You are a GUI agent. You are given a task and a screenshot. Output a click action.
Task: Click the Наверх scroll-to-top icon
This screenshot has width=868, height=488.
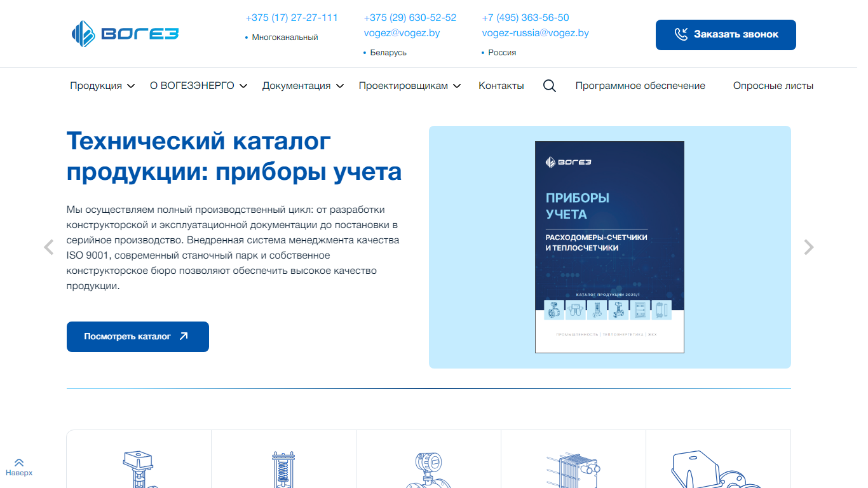19,463
